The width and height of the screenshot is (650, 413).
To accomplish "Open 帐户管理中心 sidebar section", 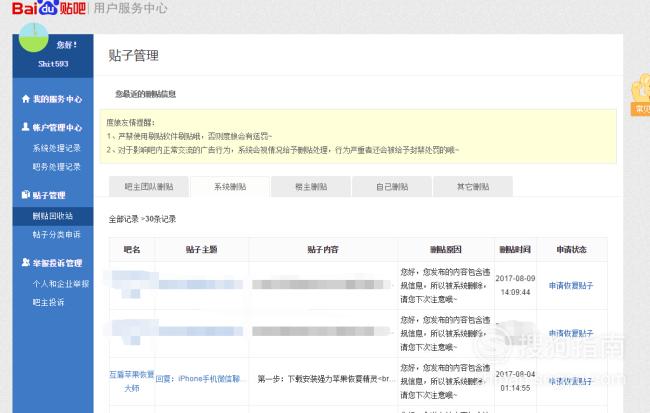I will pyautogui.click(x=57, y=127).
